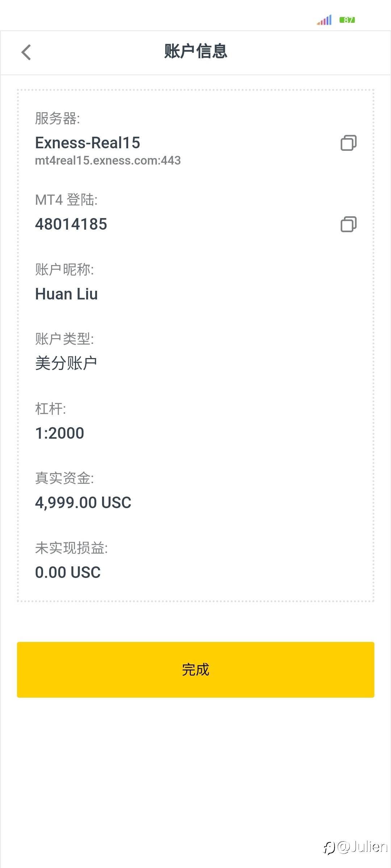Tap the 真实资金 field label

click(64, 478)
